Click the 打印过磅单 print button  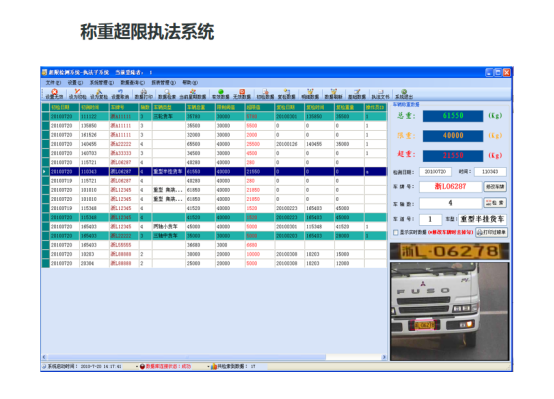491,232
